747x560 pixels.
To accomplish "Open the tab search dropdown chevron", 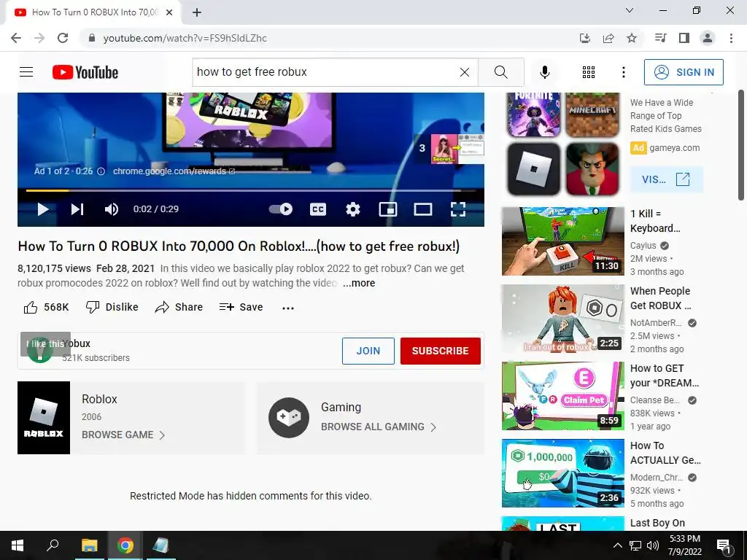I will [630, 10].
